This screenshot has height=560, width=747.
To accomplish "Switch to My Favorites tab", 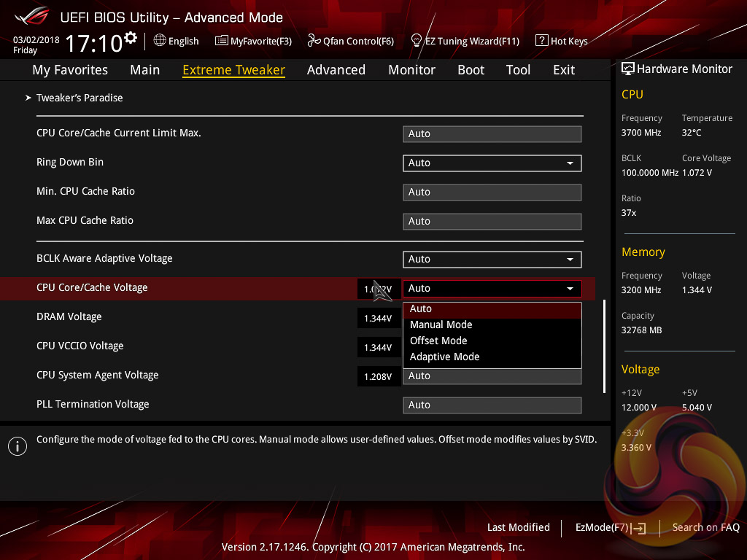I will click(70, 70).
